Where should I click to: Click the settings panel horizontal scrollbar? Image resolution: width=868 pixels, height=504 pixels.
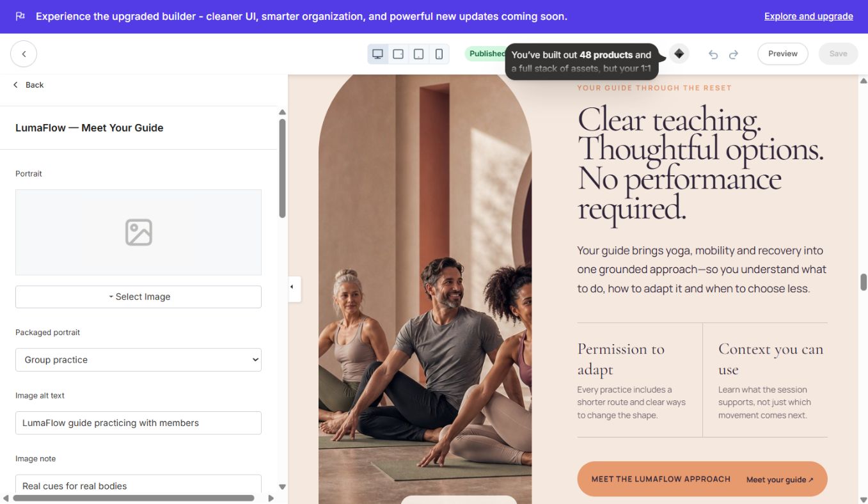tap(134, 498)
